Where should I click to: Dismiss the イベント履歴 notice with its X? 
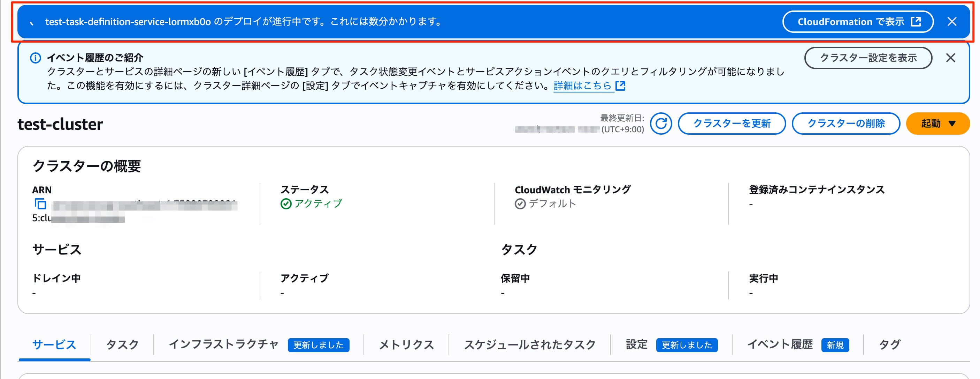(951, 58)
